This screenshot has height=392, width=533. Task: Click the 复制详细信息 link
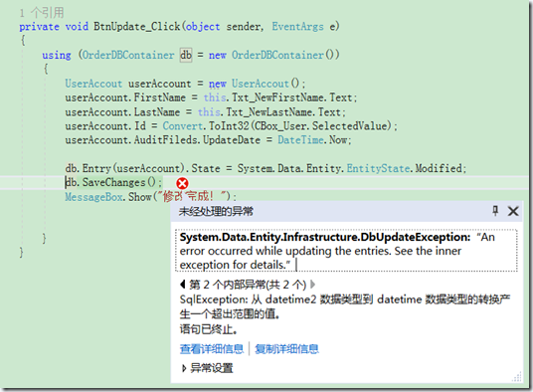click(x=286, y=349)
